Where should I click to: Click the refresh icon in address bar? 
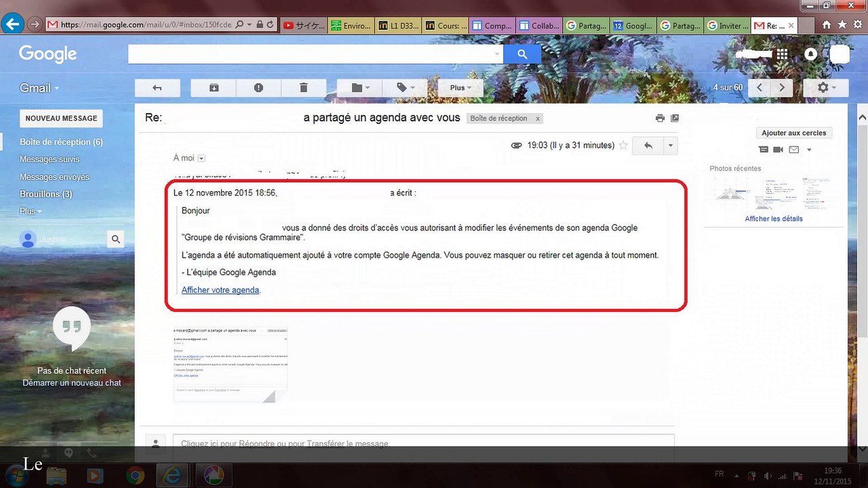point(270,25)
